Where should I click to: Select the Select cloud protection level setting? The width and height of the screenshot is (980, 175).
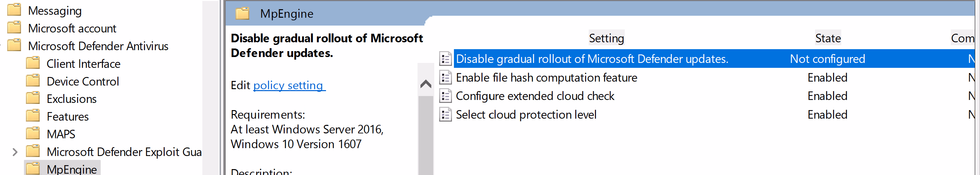(x=526, y=114)
